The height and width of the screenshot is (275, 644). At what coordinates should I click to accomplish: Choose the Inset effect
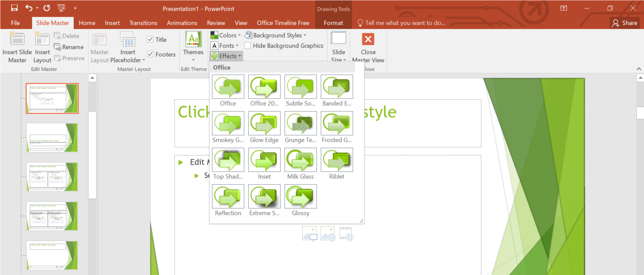click(x=264, y=164)
